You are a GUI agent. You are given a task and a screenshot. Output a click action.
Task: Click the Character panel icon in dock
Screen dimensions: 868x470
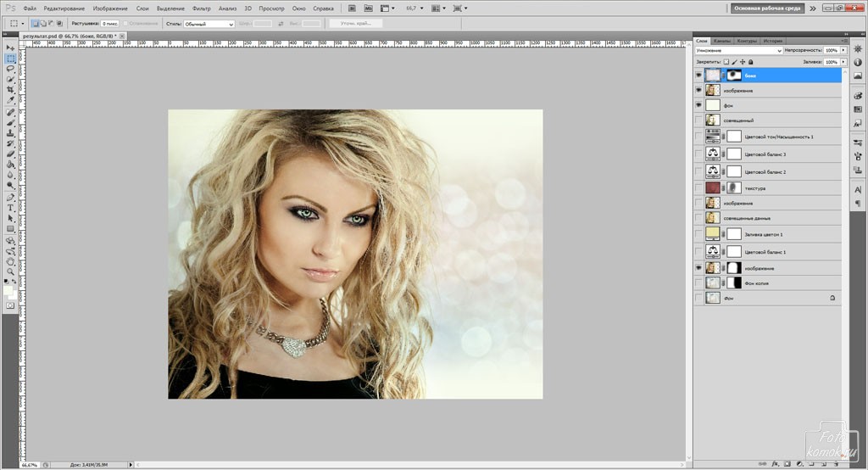857,190
